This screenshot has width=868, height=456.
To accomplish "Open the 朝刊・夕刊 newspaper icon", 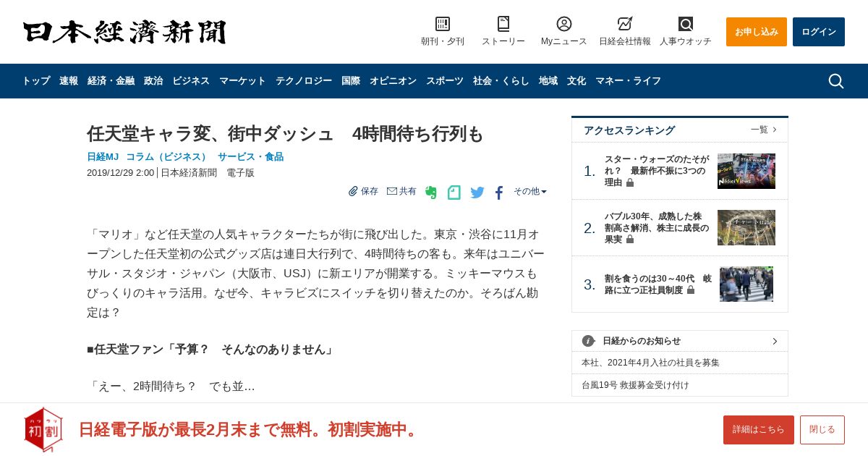I will [x=443, y=24].
